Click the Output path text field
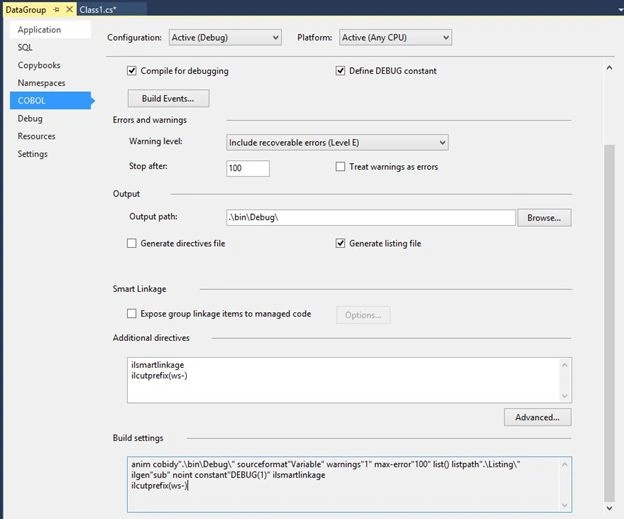 [371, 217]
